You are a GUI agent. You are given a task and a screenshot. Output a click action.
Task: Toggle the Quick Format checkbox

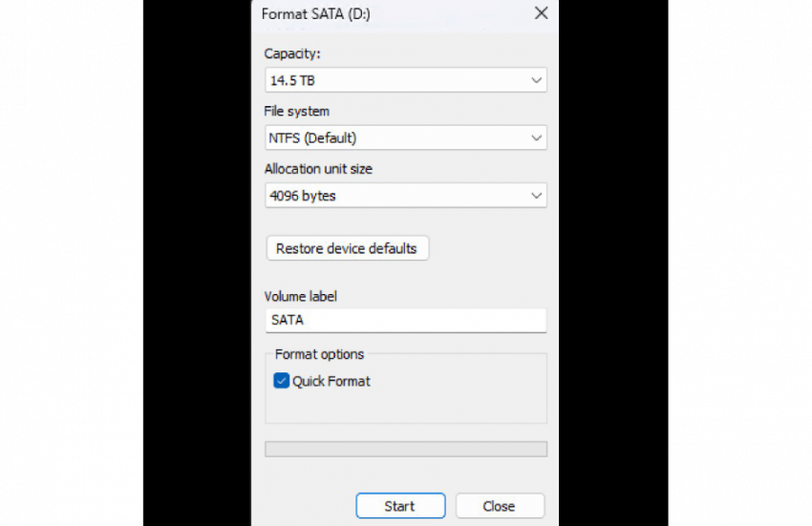tap(282, 381)
